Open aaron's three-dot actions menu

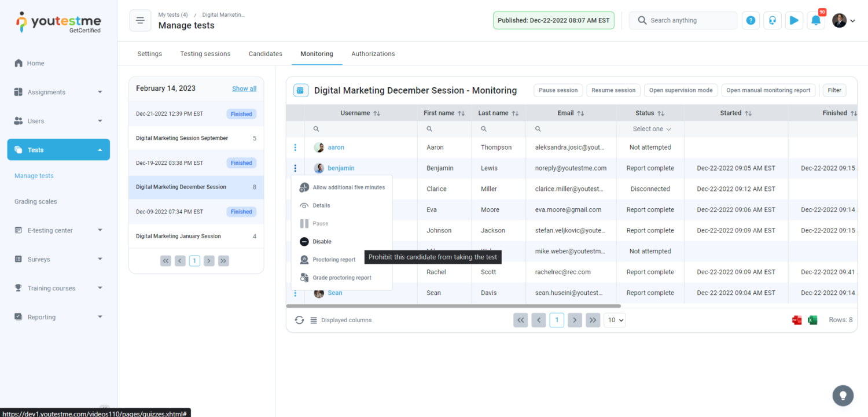click(x=295, y=147)
